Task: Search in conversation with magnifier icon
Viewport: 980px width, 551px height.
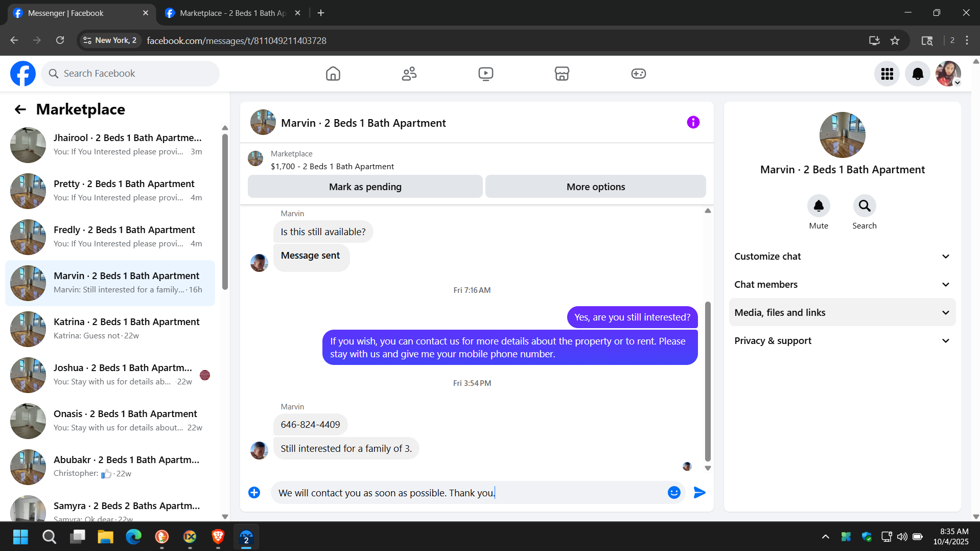Action: pyautogui.click(x=865, y=205)
